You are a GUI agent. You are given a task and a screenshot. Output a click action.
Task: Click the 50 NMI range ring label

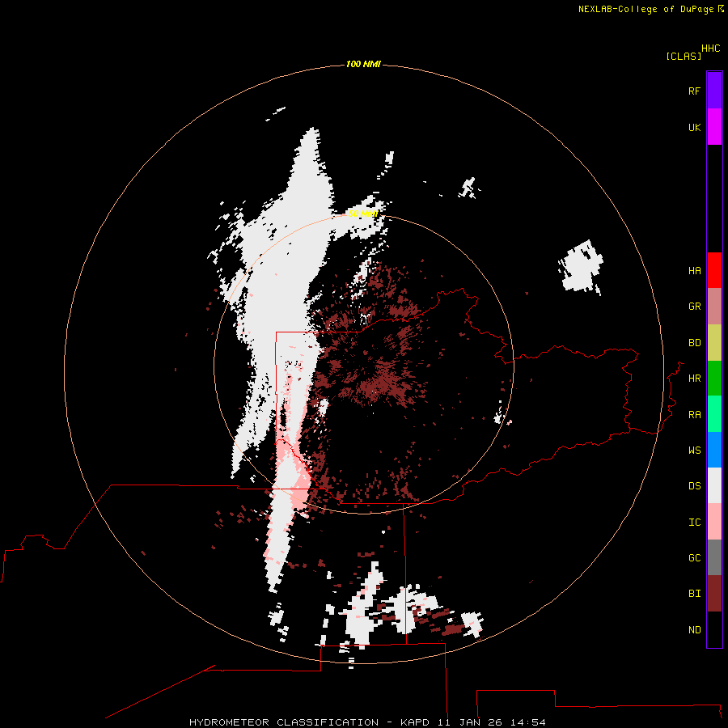363,214
